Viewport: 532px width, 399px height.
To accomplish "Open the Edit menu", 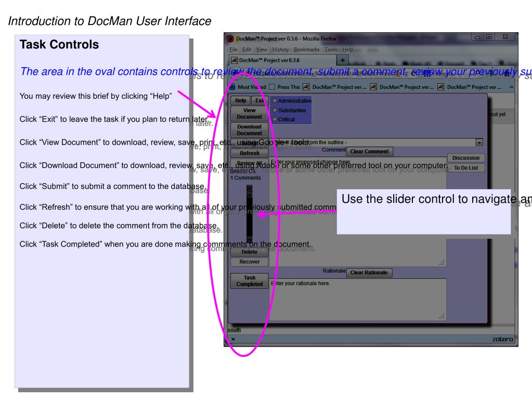I will (246, 49).
